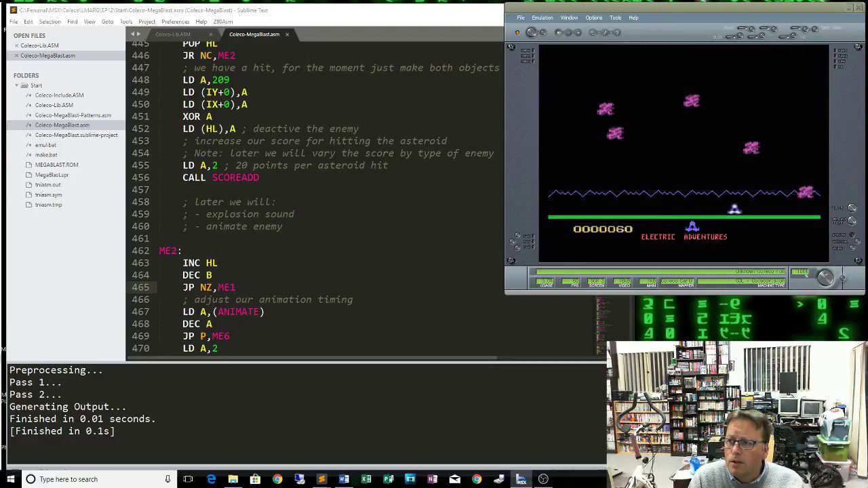Select Coleco-Lib.ASM under Open Files
Screen dimensions: 868x488
[39, 45]
